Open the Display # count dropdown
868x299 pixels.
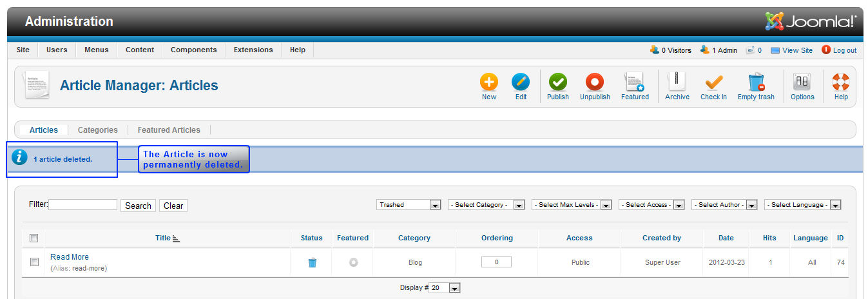point(445,288)
